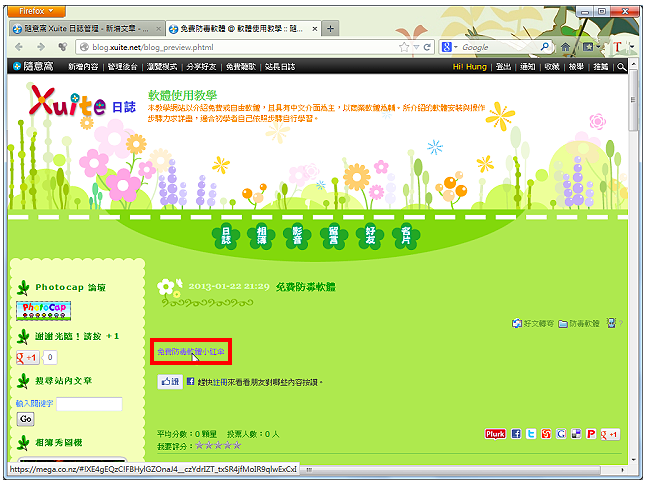The image size is (646, 482).
Task: Share the post on Facebook
Action: 516,434
